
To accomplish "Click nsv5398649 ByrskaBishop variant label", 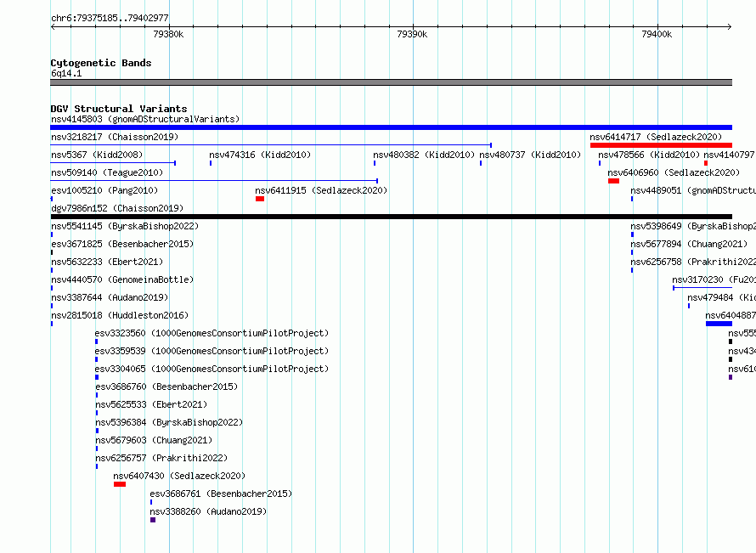I will pos(693,226).
